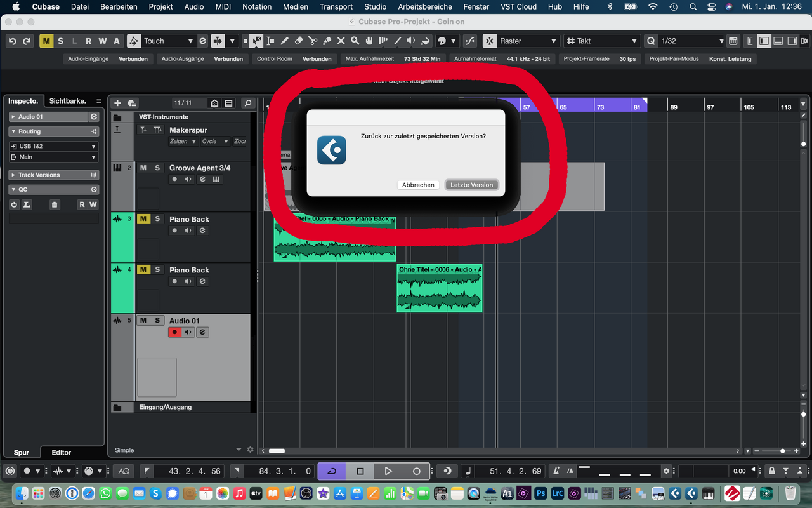Click the tempo note icon in transport
Screen dimensions: 812x508
click(x=469, y=471)
